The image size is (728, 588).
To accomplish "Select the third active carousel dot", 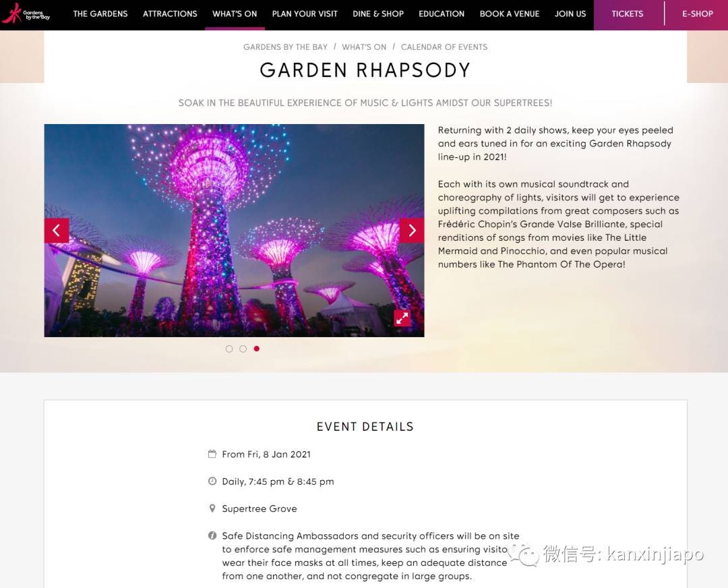I will tap(257, 349).
